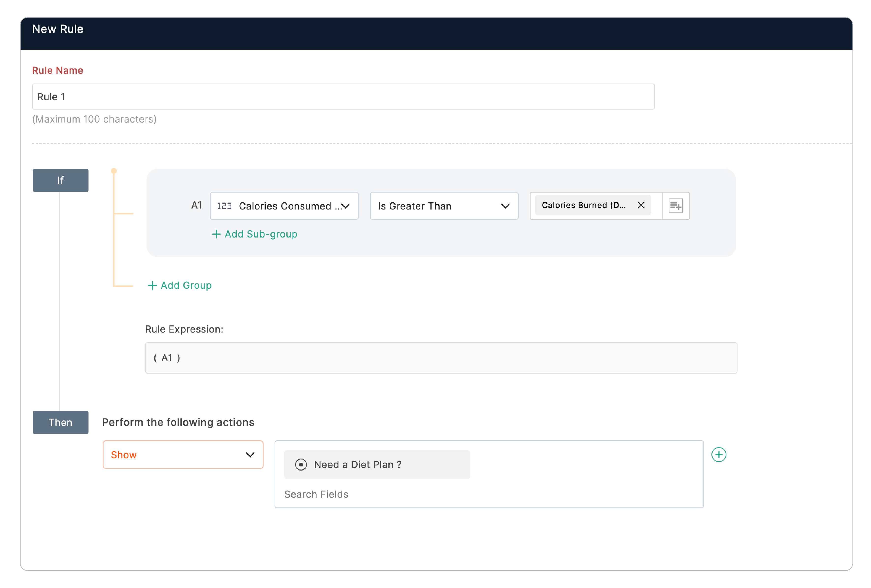Screen dimensions: 871x588
Task: Click the A1 condition label
Action: pos(196,205)
